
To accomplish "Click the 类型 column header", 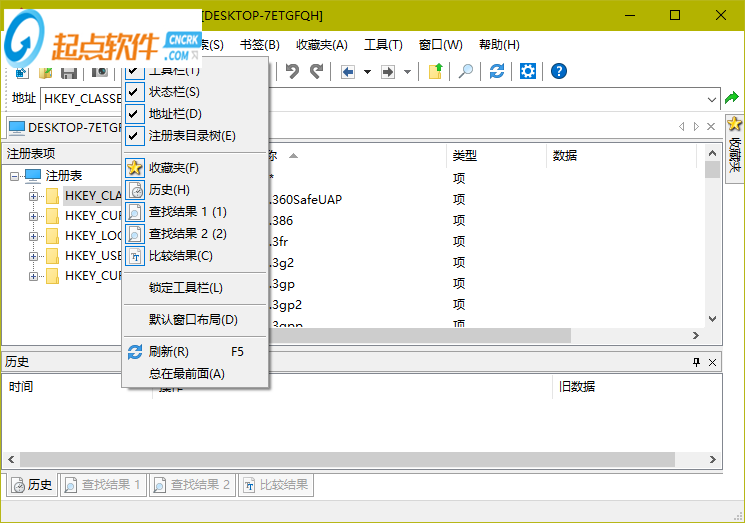I will [465, 156].
